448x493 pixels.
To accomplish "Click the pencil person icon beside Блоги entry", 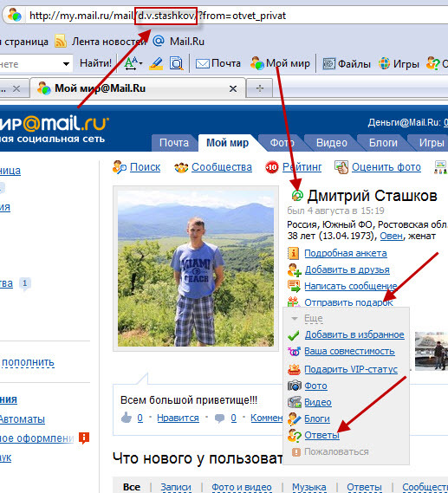I will click(x=295, y=418).
